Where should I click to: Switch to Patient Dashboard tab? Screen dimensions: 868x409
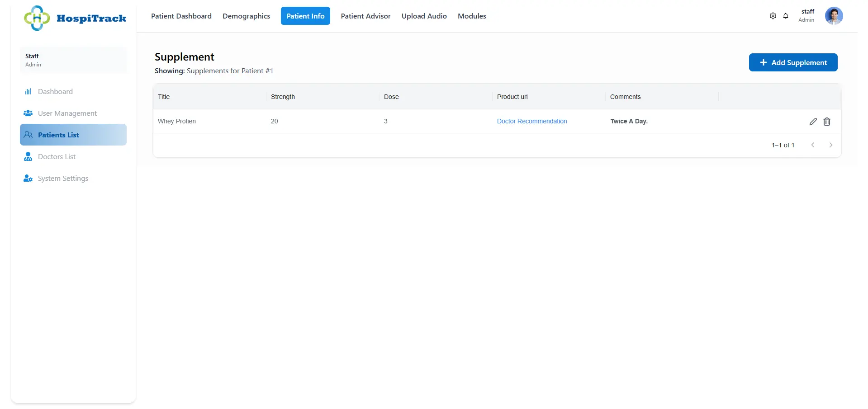(181, 16)
